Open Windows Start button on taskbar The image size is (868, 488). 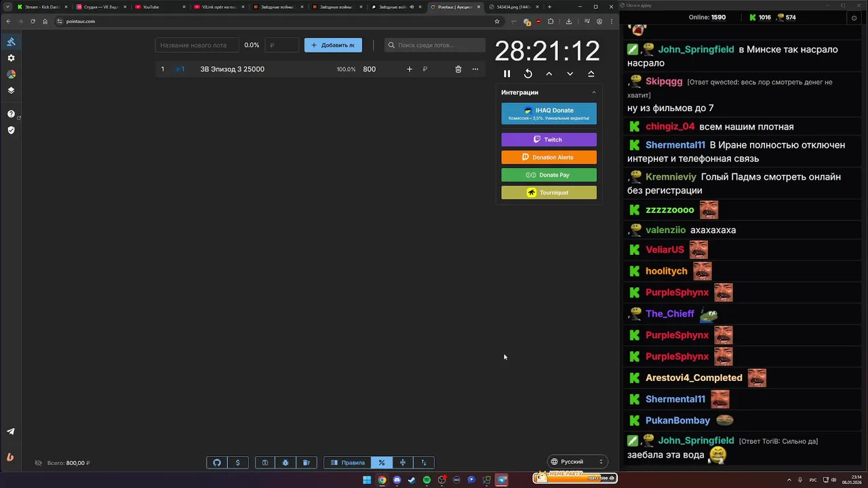[367, 480]
